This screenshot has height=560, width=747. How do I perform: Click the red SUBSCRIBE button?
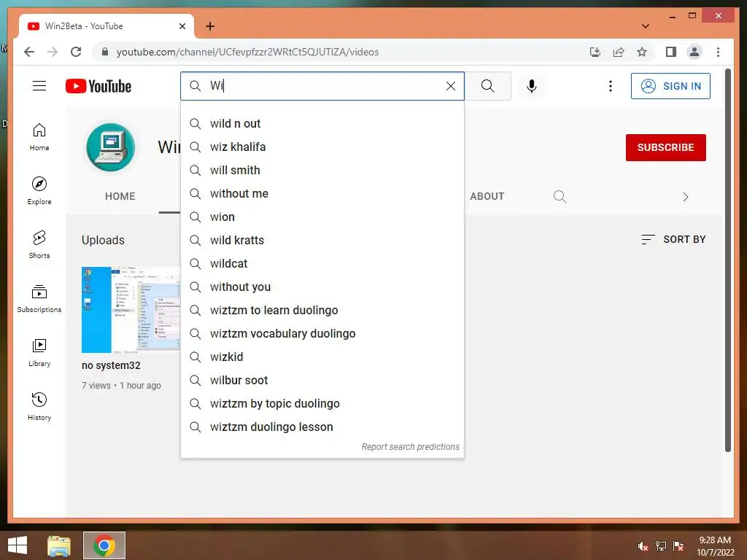pos(665,147)
